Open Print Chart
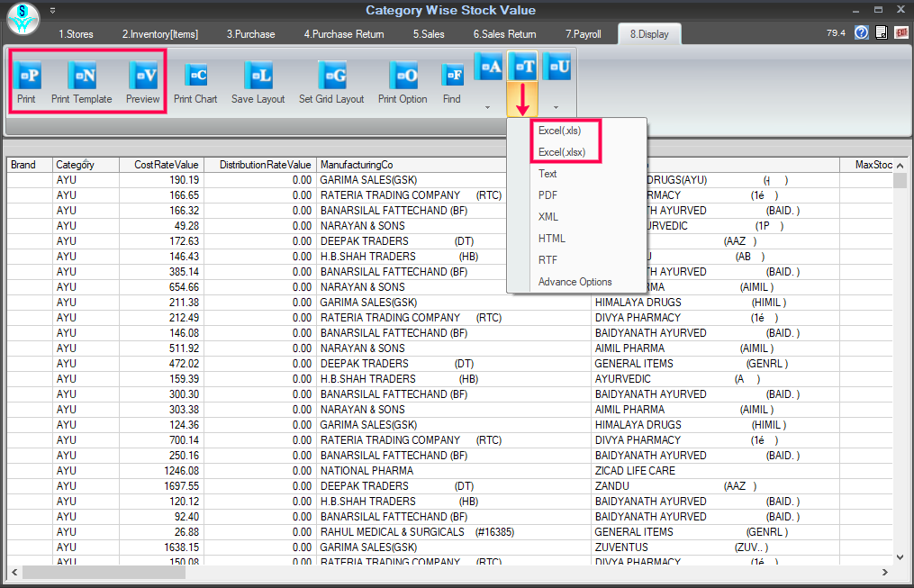914x588 pixels. pyautogui.click(x=195, y=76)
